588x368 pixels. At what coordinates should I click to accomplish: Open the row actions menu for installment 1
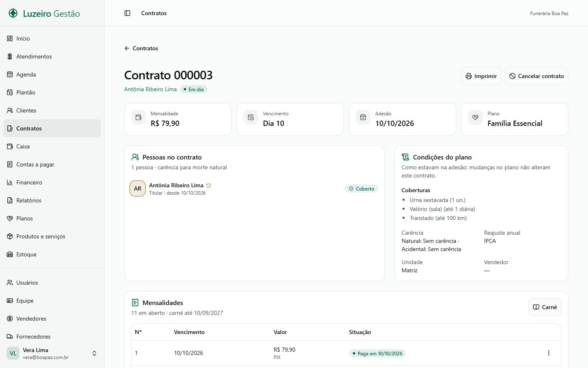[548, 353]
